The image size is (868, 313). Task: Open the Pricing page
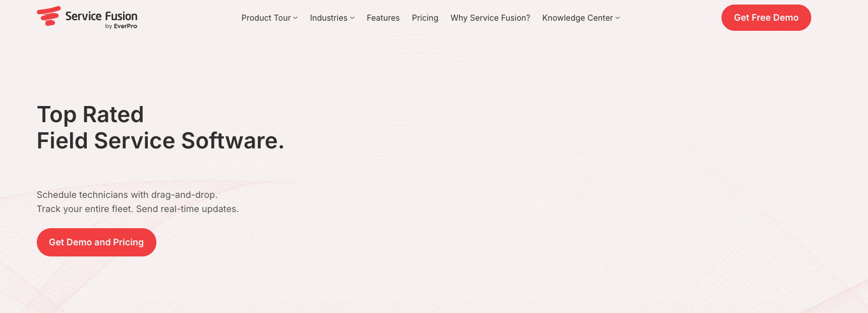click(425, 18)
